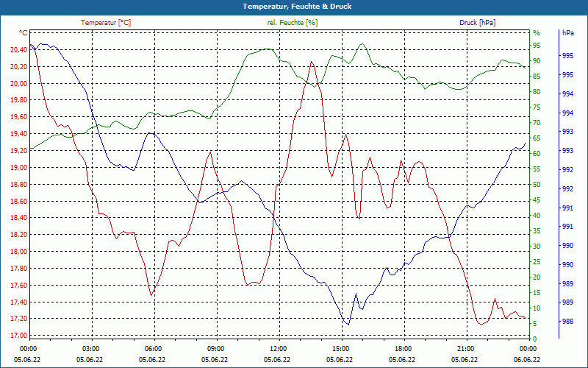
Task: Click the green '%' axis unit label
Action: [537, 33]
